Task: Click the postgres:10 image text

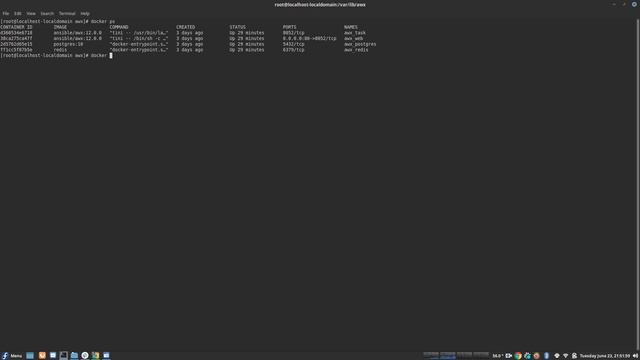Action: point(68,44)
